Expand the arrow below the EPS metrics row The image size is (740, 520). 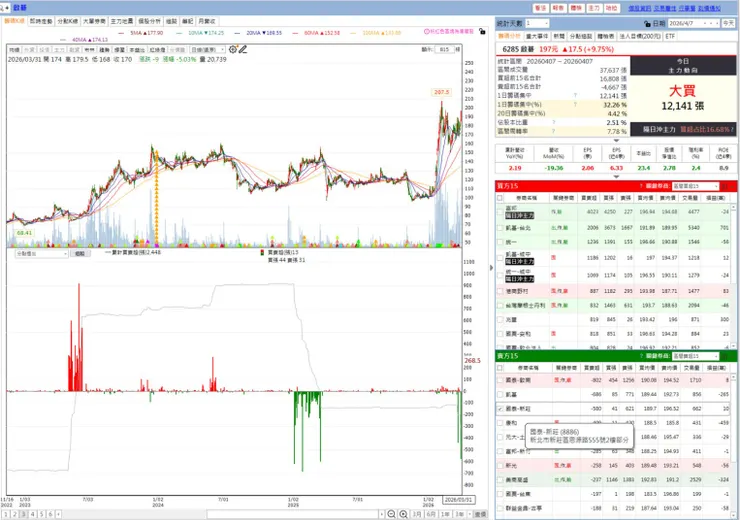616,176
